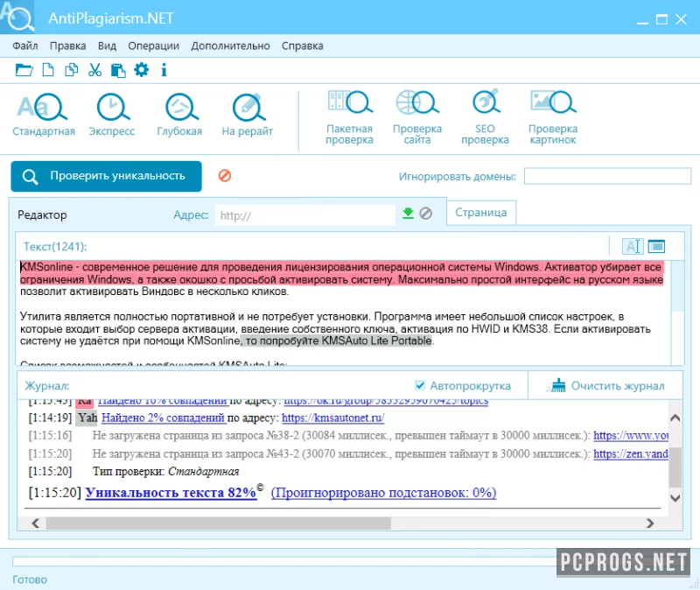Click the broom icon of Очистить журнал
700x590 pixels.
tap(556, 386)
